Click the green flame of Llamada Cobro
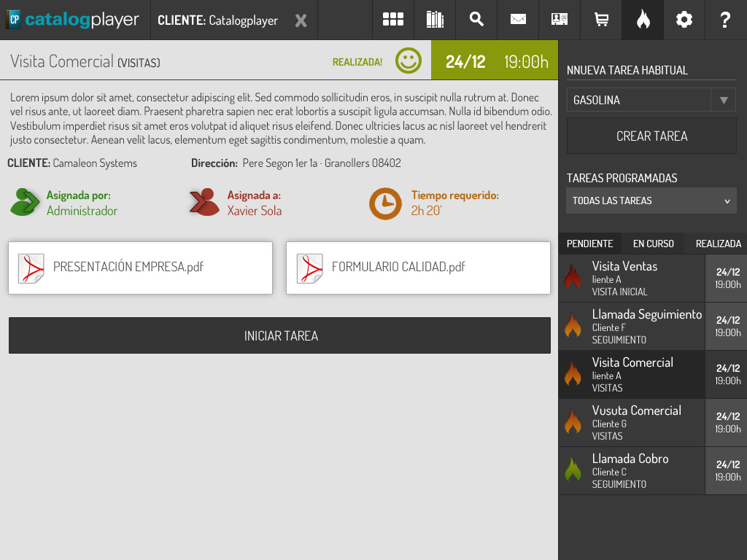 tap(573, 469)
